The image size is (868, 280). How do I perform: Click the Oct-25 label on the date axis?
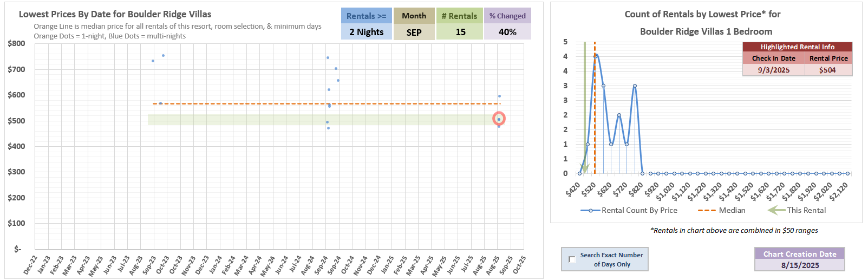click(x=519, y=265)
